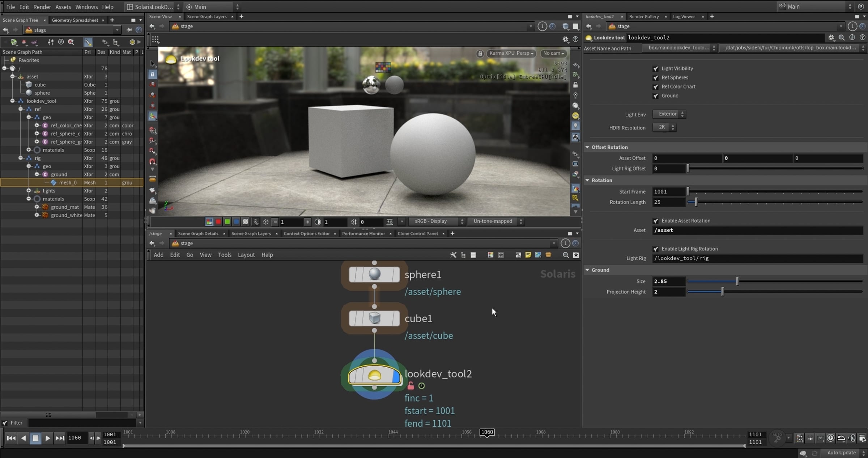Open the viewport tools grid icon

point(156,39)
